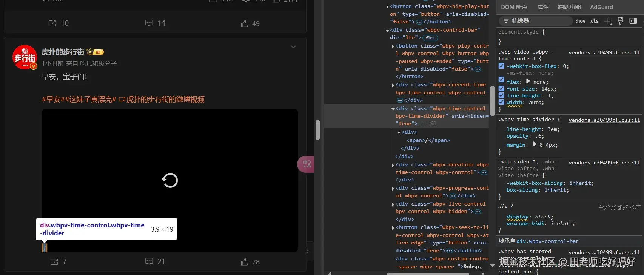Click the pink translate floating icon

coord(306,164)
